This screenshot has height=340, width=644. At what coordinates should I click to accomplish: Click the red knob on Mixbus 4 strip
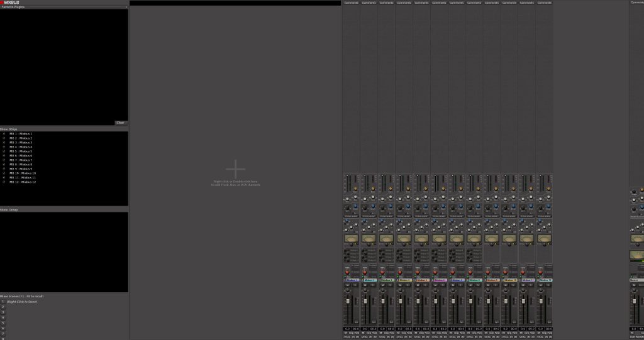click(x=399, y=272)
